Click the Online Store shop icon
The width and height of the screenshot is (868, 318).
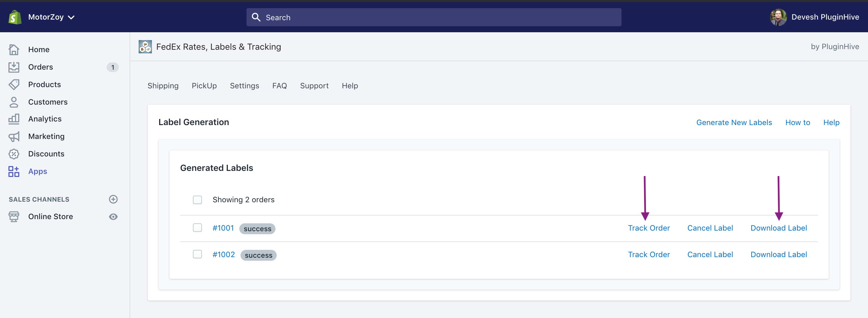coord(14,217)
